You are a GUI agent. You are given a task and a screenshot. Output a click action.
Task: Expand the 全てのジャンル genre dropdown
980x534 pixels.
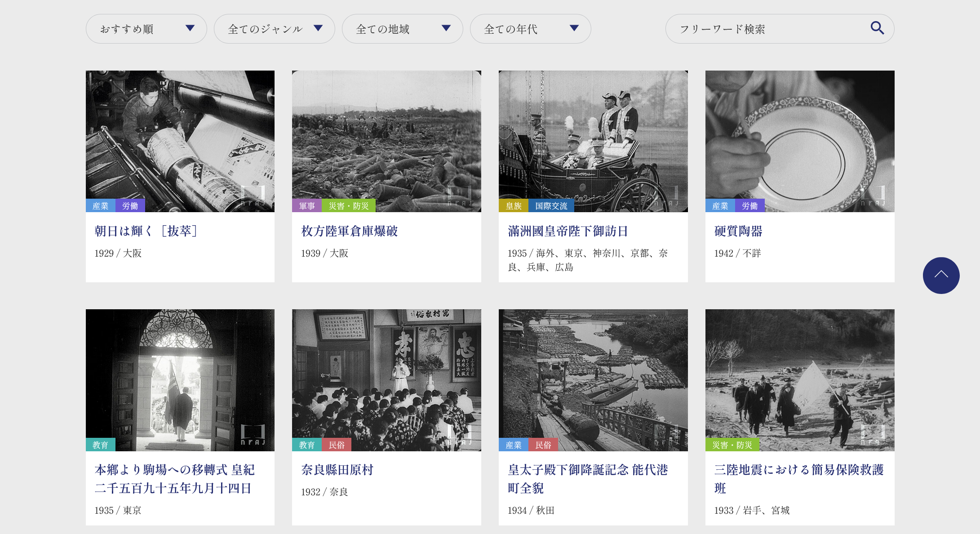coord(274,29)
